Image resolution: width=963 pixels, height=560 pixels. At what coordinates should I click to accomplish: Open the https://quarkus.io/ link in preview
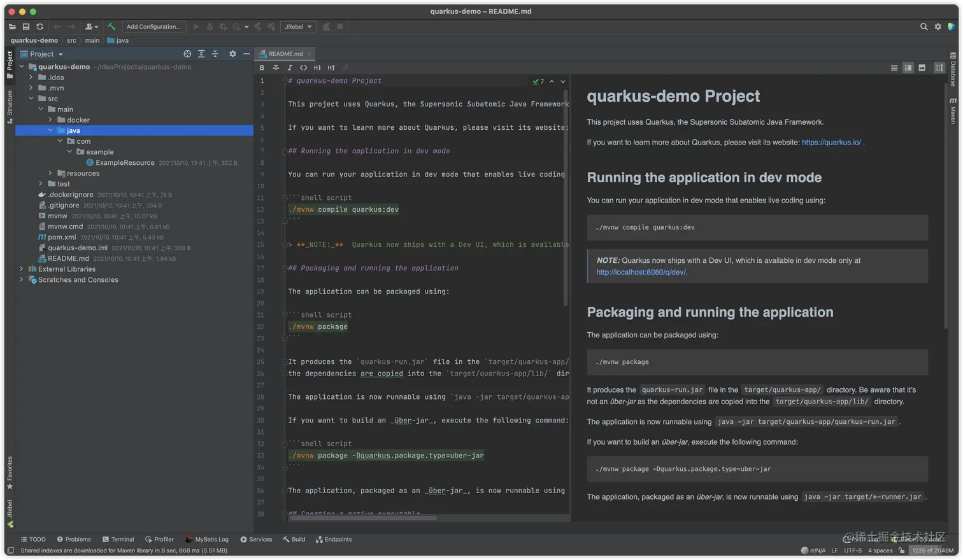(x=831, y=143)
